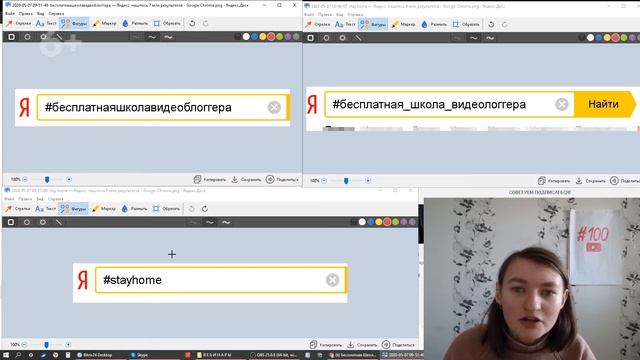Clear the #бесплатная_школа_видеологгера search field
640x360 pixels.
[562, 104]
